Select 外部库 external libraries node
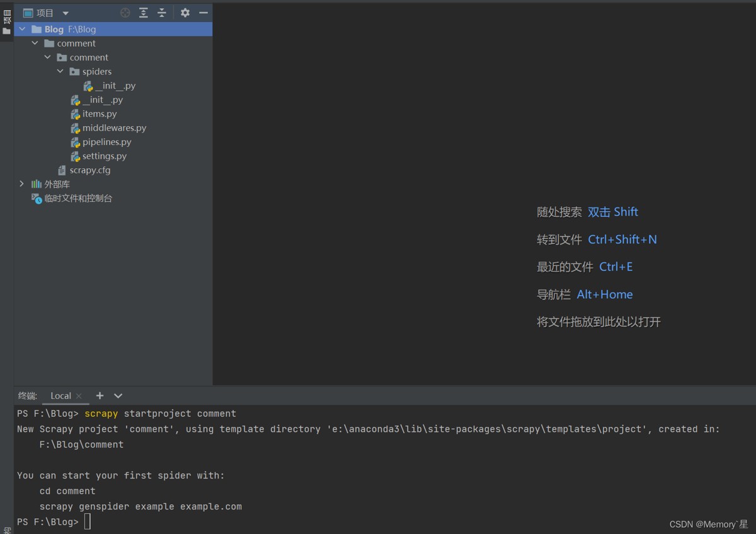Image resolution: width=756 pixels, height=534 pixels. click(57, 184)
